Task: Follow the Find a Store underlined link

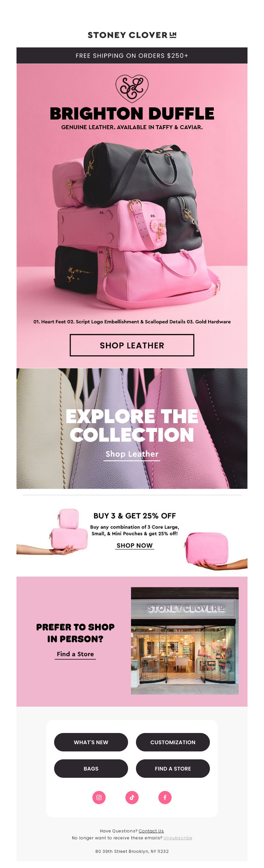Action: coord(75,654)
